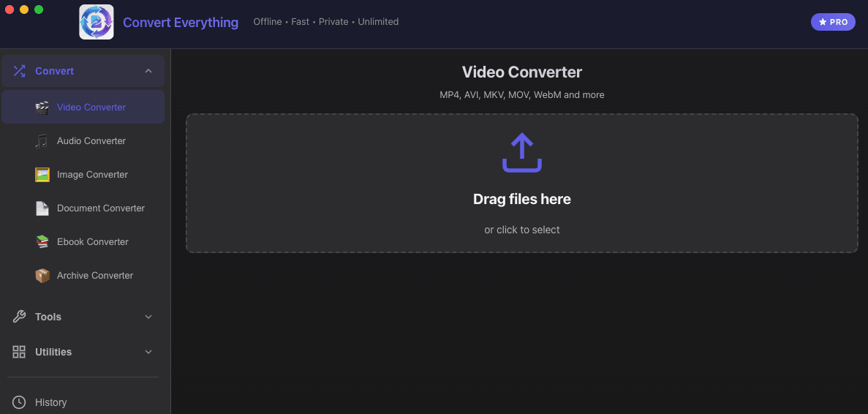Click the shuffle icon beside Convert
Viewport: 868px width, 414px height.
19,71
